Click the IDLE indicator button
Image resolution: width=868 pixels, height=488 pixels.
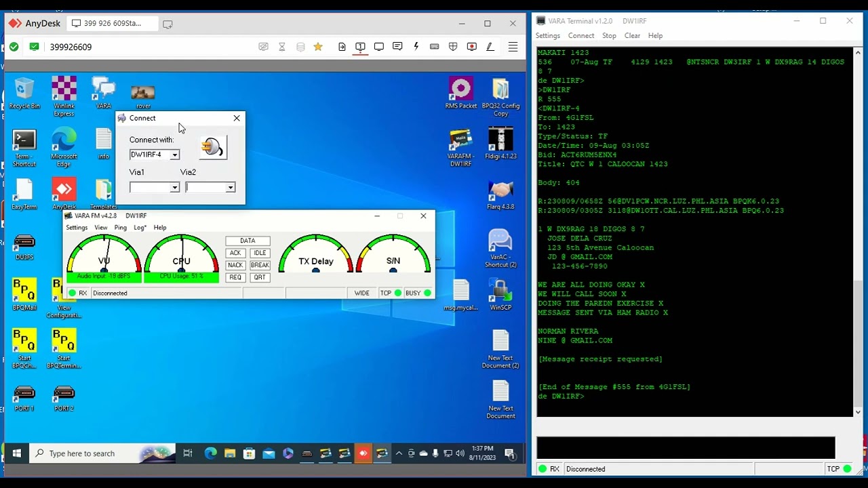[260, 253]
